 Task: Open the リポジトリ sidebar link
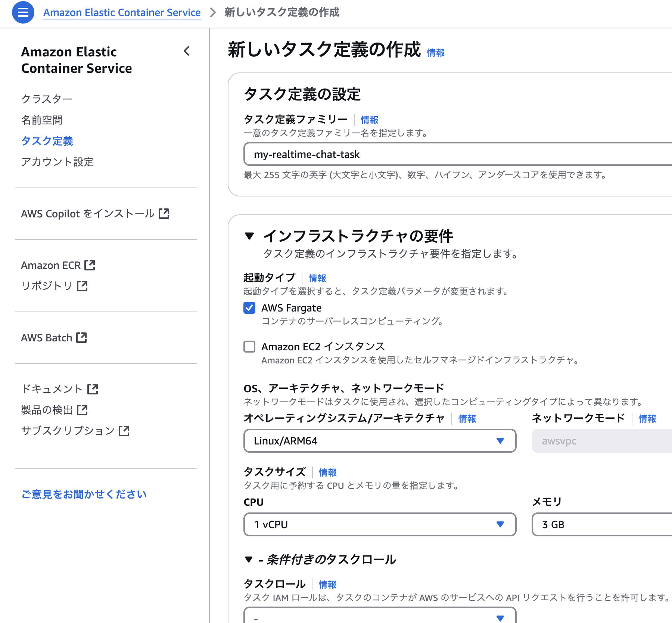point(47,286)
